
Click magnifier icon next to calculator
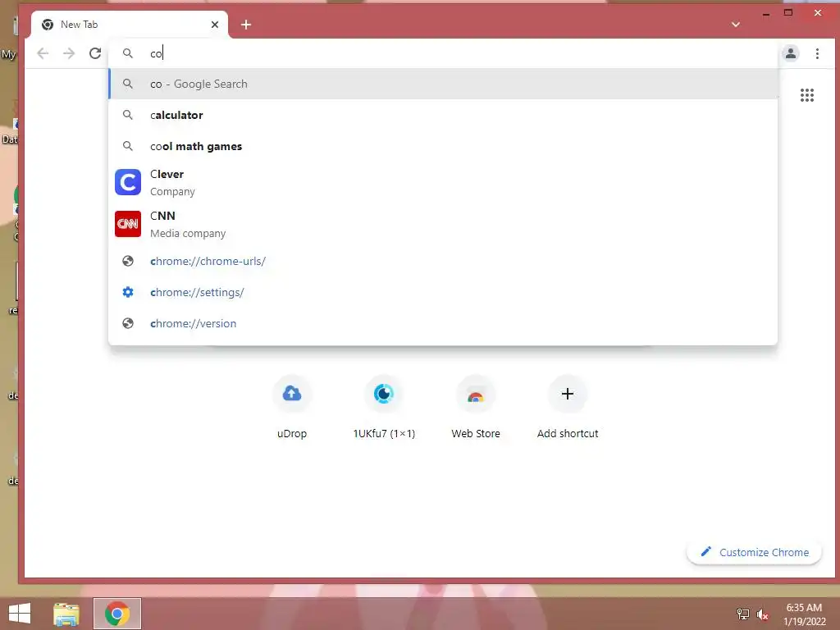[127, 115]
